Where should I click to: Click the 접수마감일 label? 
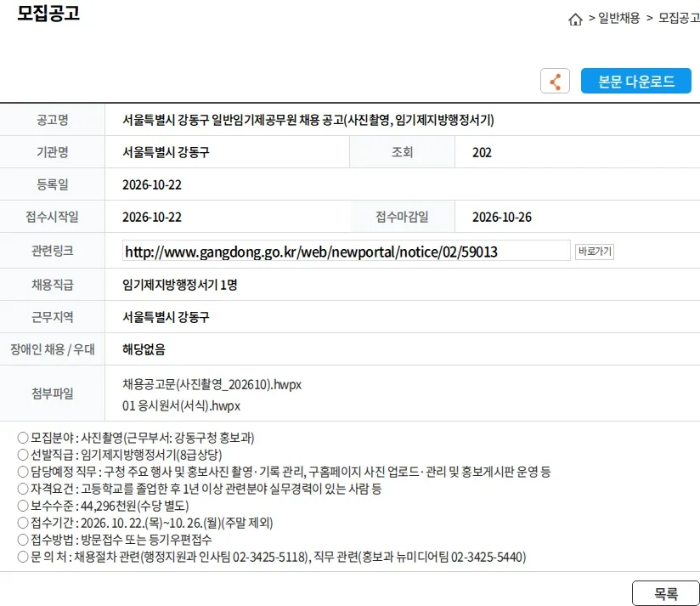[x=402, y=217]
